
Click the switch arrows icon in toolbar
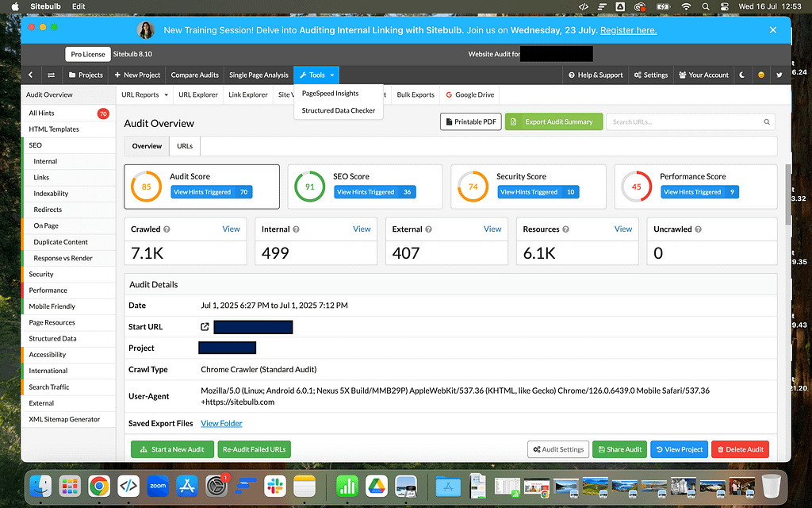coord(52,75)
